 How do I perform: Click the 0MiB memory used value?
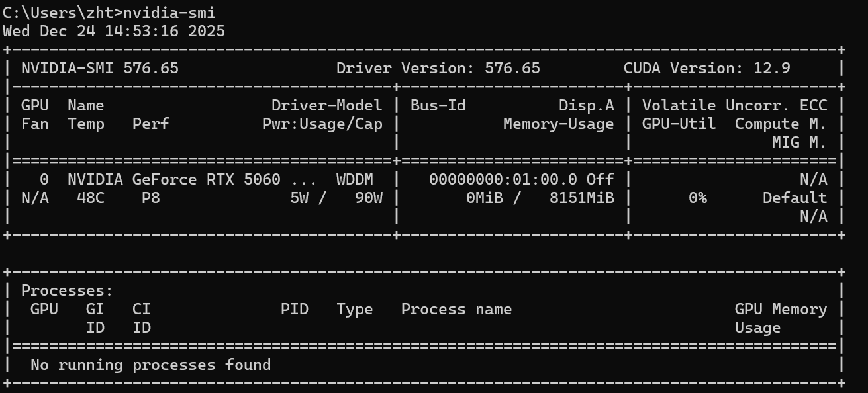485,198
